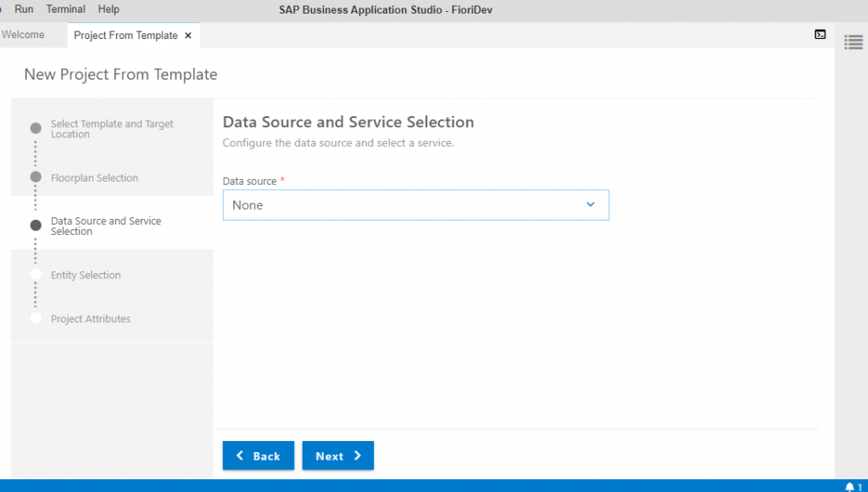Jump to the Project Attributes step

click(x=91, y=319)
